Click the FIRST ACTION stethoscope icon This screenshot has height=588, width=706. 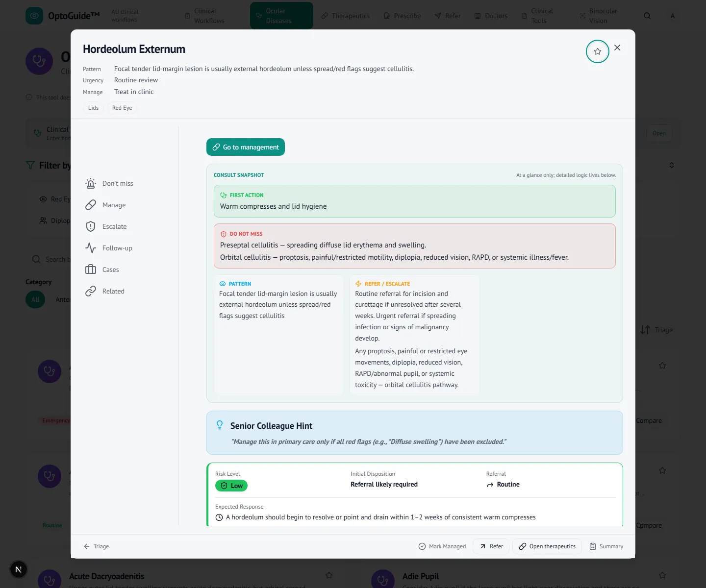coord(224,195)
